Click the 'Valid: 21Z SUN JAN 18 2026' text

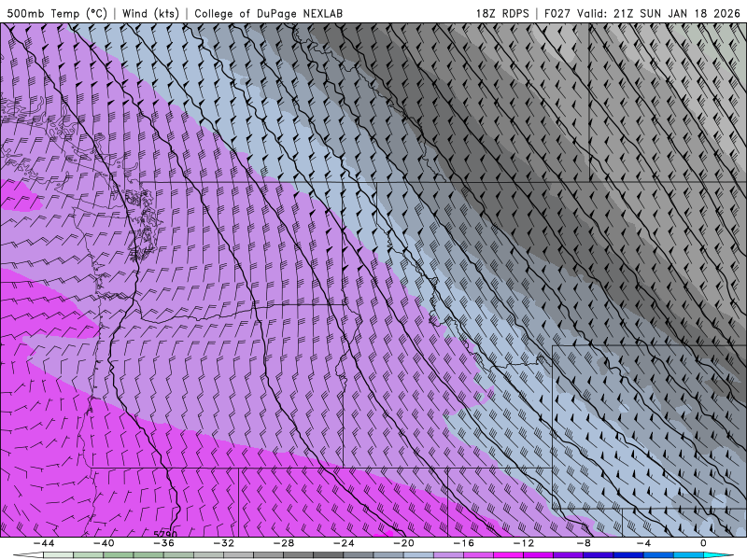click(x=658, y=13)
